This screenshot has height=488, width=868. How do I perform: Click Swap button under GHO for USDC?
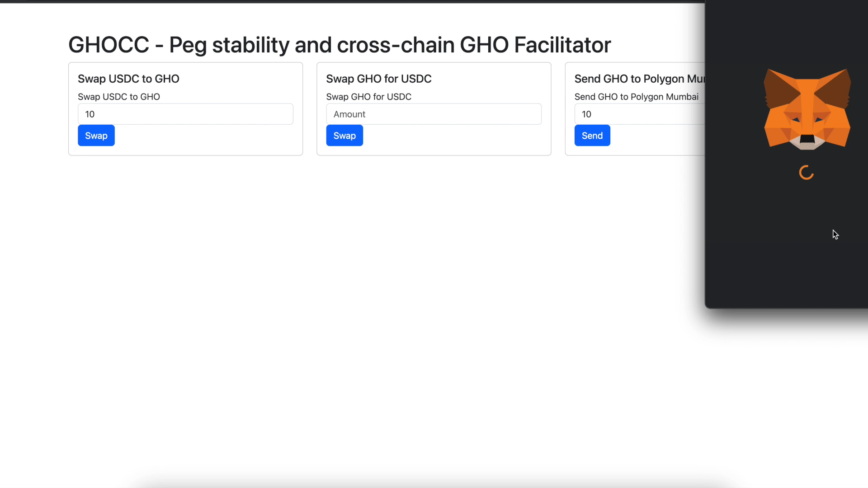pos(344,136)
